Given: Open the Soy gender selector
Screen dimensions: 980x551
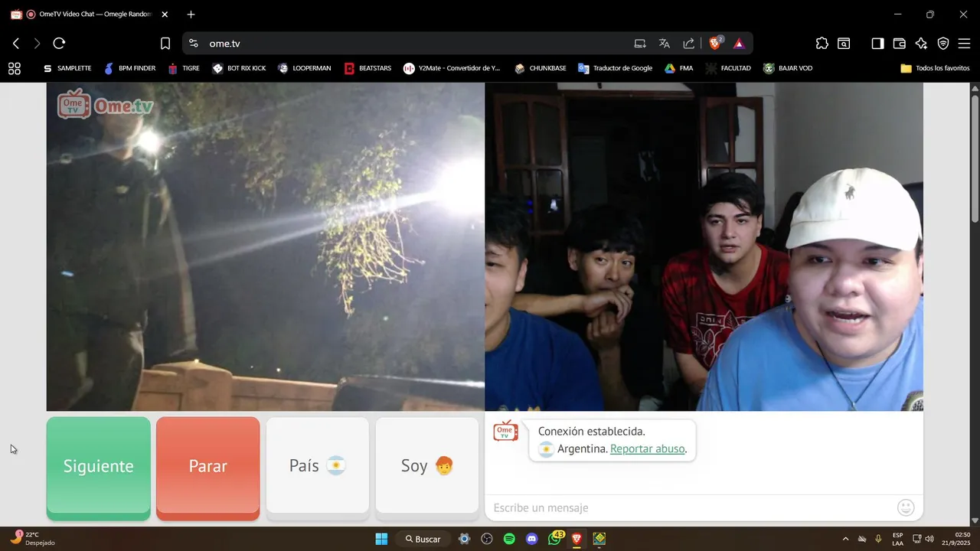Looking at the screenshot, I should (x=426, y=466).
